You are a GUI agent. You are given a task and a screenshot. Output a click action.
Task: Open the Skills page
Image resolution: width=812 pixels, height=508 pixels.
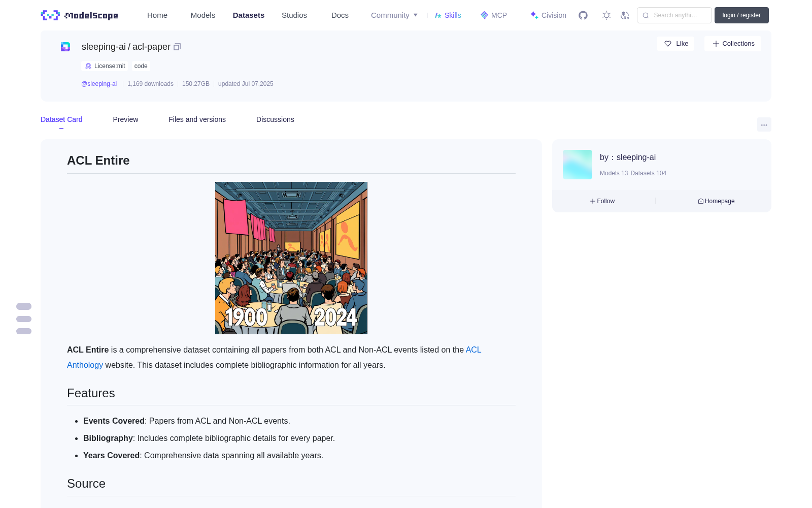click(448, 15)
